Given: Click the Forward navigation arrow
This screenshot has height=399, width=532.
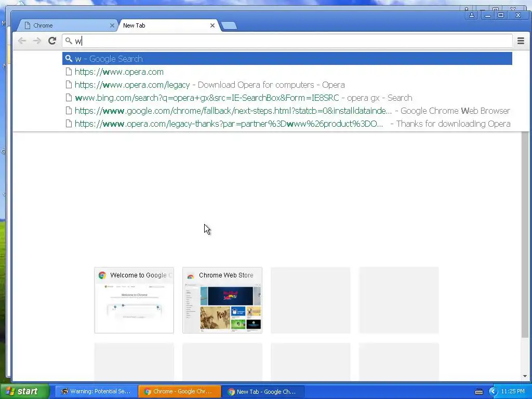Looking at the screenshot, I should [37, 41].
